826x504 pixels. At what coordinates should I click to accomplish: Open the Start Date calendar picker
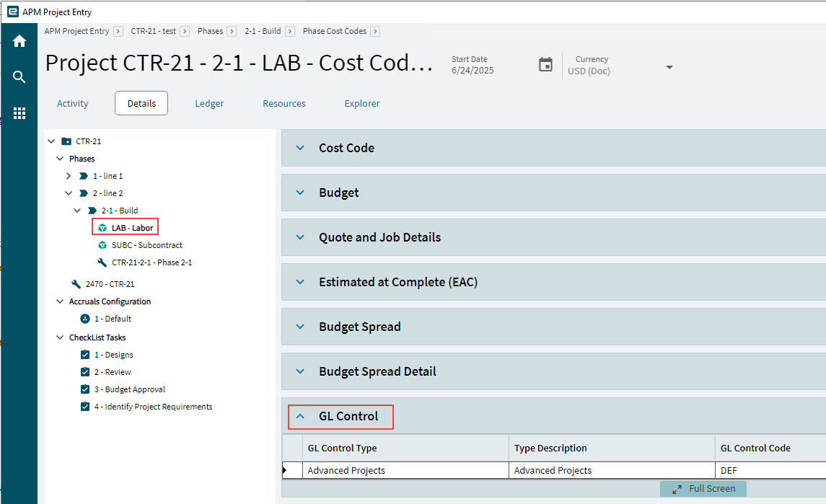546,65
